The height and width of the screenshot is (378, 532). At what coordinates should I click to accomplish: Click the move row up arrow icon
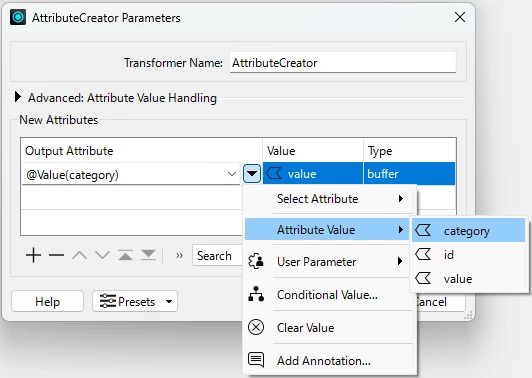tap(79, 255)
